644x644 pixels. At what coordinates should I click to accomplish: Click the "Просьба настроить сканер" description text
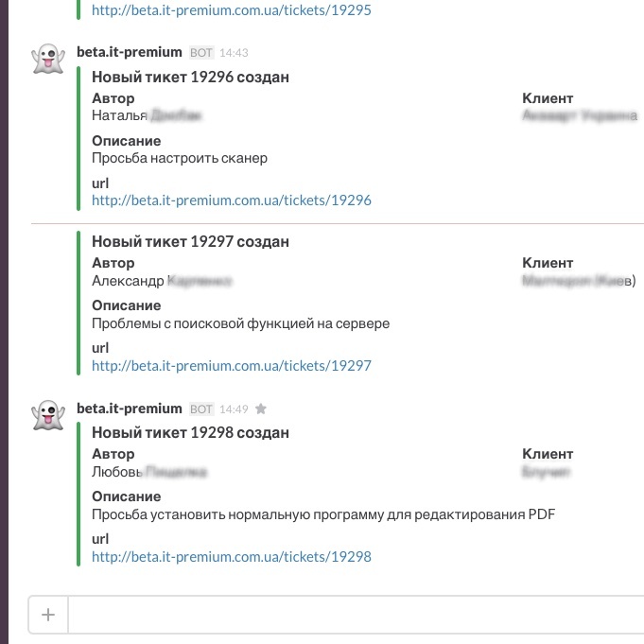(x=180, y=158)
